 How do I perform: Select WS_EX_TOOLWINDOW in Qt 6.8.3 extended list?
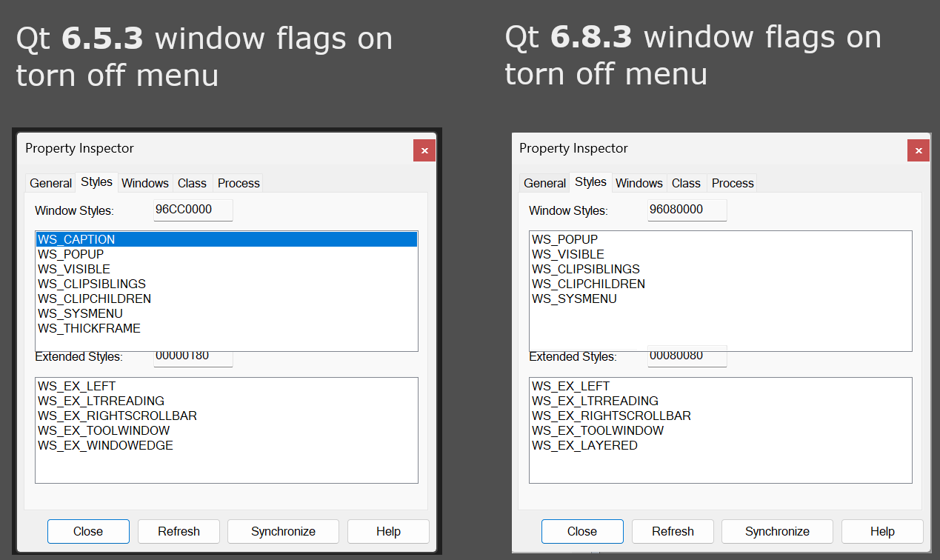(721, 430)
